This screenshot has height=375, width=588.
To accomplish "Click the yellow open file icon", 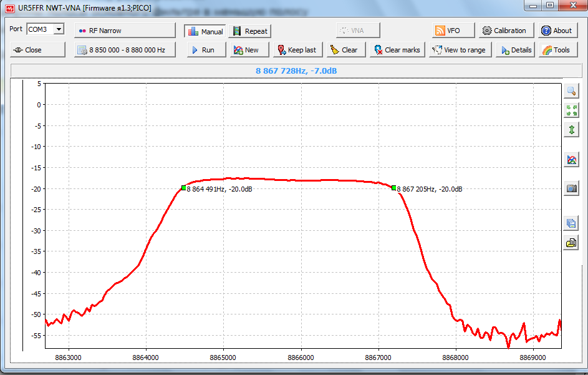I will coord(571,243).
